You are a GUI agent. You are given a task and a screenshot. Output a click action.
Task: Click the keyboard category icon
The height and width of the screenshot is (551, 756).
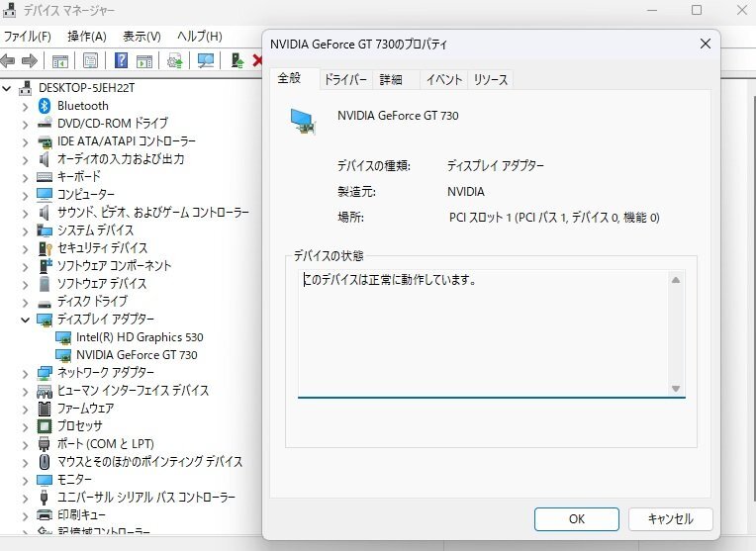click(x=45, y=177)
